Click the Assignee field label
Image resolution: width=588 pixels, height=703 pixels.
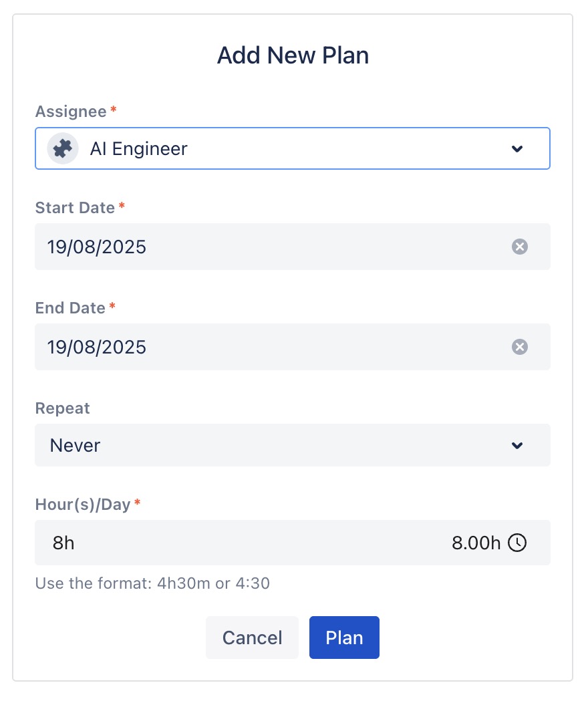tap(71, 112)
